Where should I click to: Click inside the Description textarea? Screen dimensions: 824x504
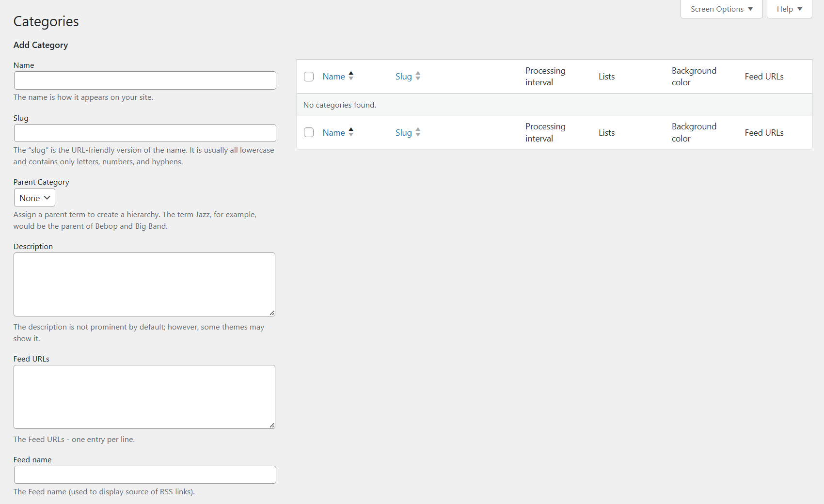point(144,284)
